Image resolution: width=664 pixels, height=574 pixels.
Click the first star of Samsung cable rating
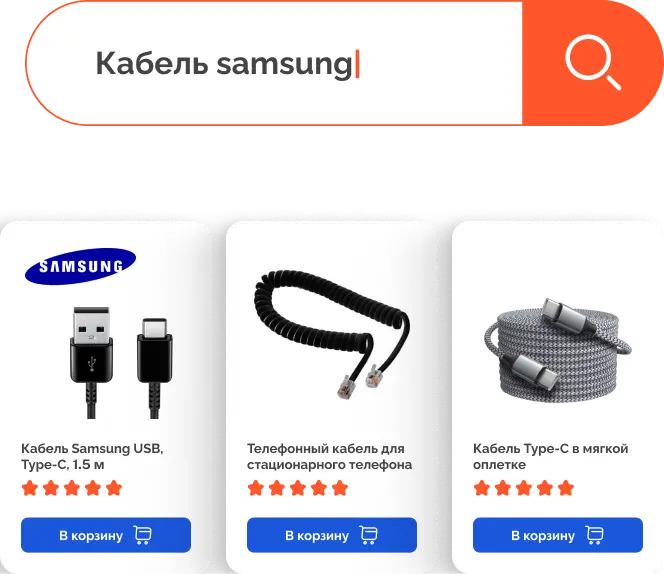(x=30, y=488)
